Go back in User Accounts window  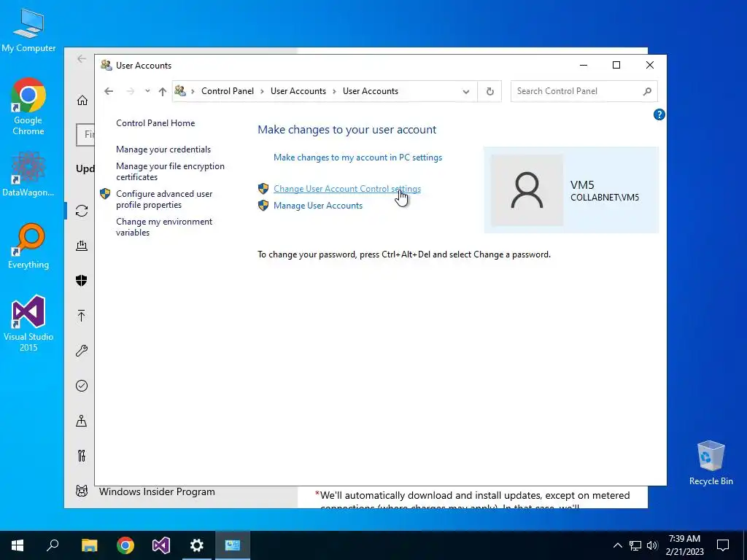109,91
